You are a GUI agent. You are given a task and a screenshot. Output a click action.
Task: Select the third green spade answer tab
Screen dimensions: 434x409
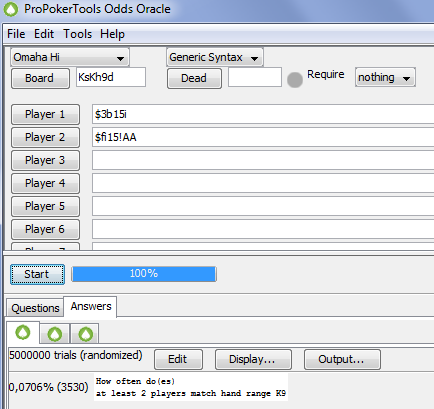click(x=85, y=334)
